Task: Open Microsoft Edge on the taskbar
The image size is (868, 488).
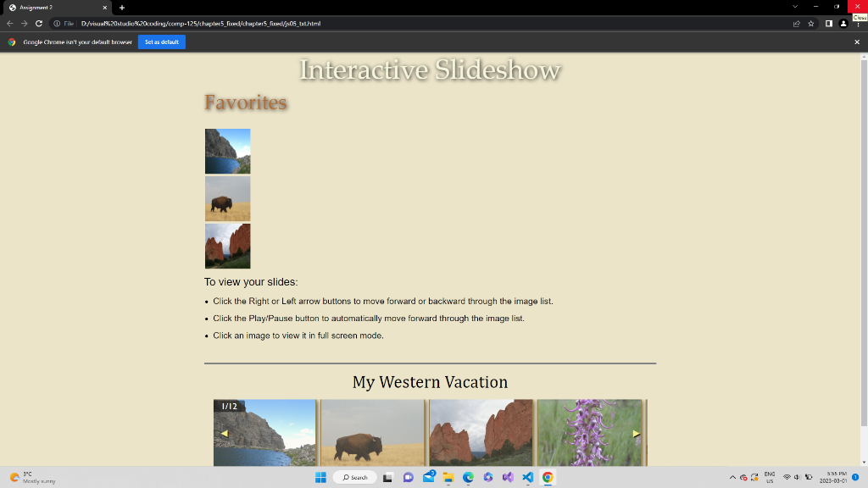Action: 468,478
